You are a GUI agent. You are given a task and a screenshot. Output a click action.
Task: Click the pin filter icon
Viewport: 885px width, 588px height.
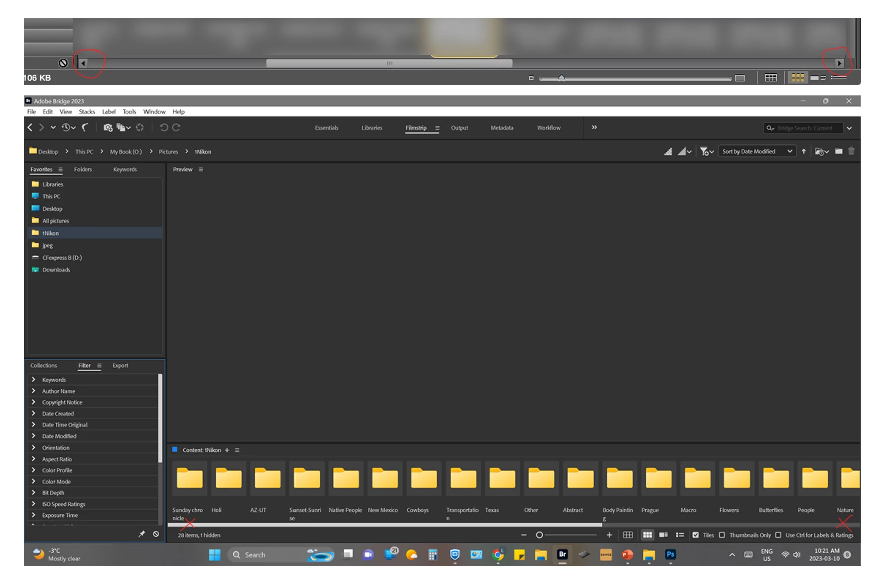(x=142, y=534)
